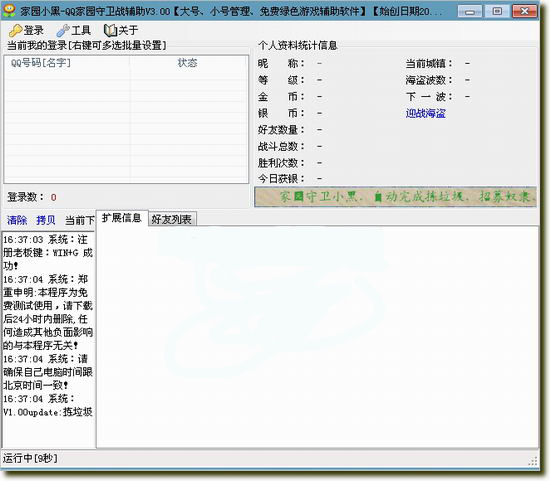
Task: Click the 拷贝 link to copy log
Action: coord(46,220)
